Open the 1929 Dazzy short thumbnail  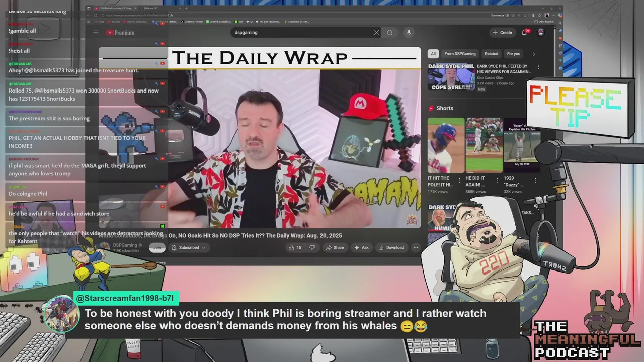[522, 145]
